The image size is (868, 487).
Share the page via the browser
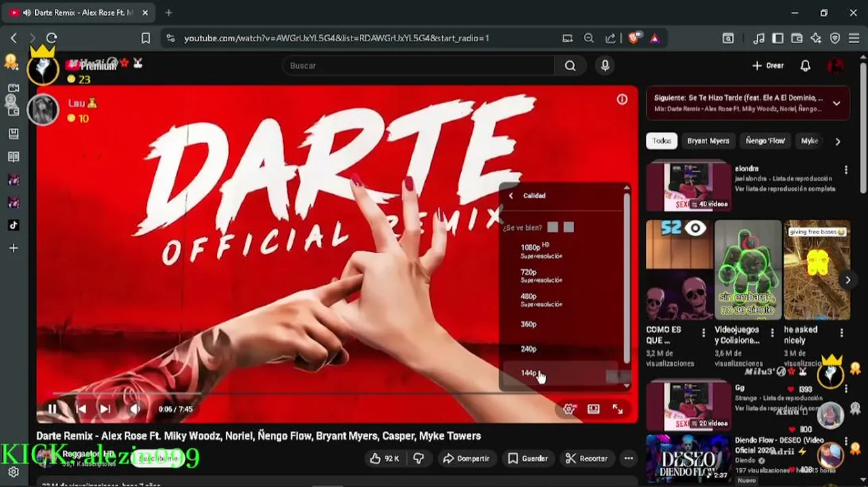tap(610, 39)
